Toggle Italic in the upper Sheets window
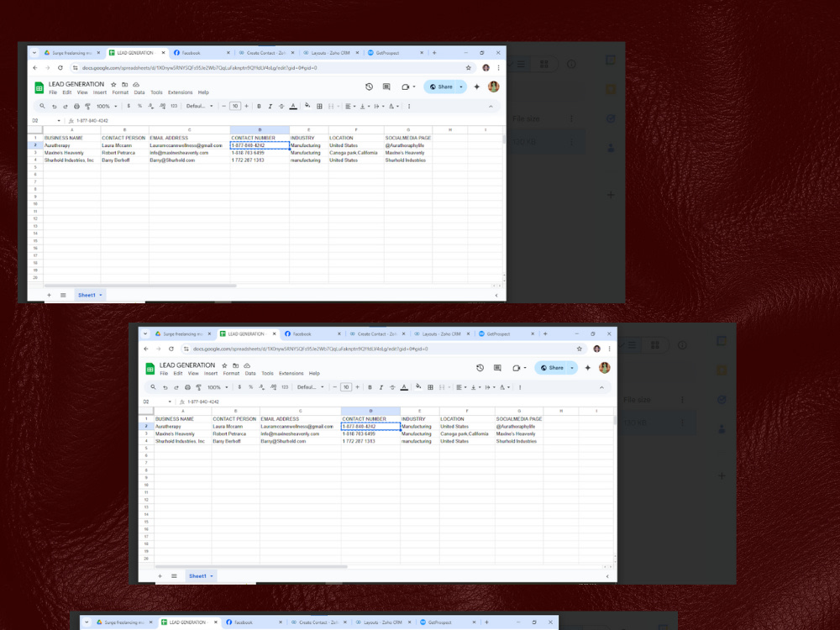840x630 pixels. pos(270,106)
